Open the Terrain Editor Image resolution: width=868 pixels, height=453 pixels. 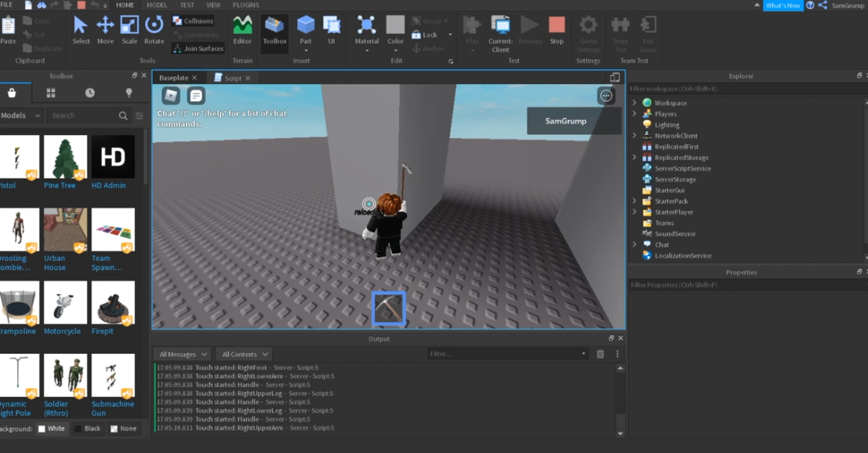coord(242,31)
